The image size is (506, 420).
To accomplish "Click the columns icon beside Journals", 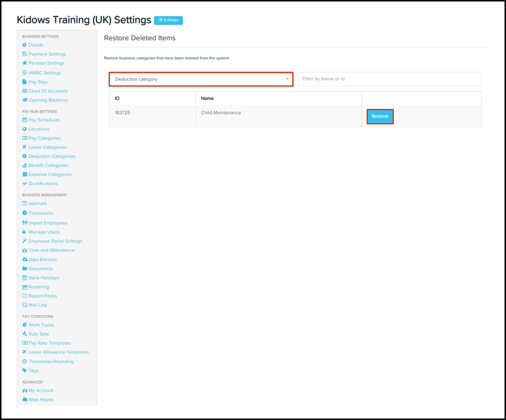I will point(25,203).
